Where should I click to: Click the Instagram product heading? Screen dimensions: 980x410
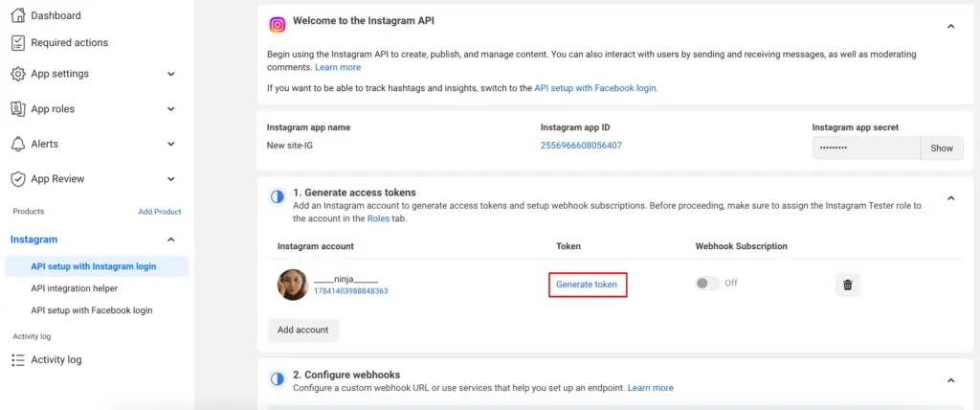(33, 239)
